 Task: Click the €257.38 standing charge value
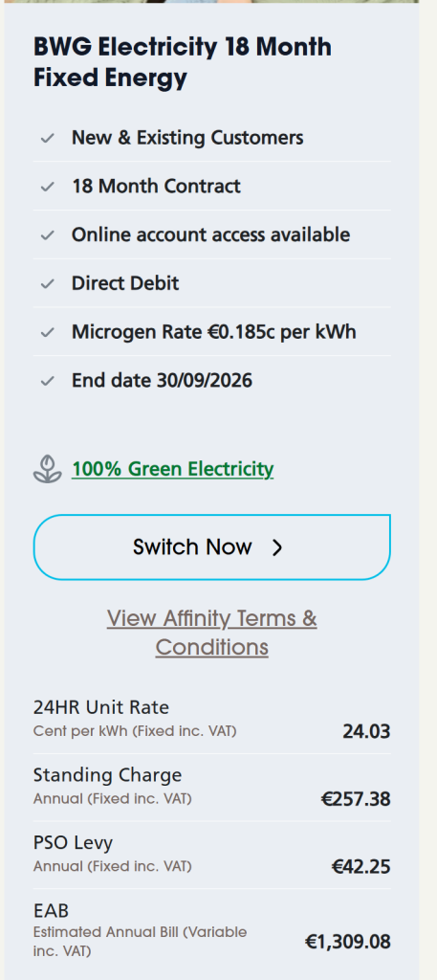click(x=356, y=799)
